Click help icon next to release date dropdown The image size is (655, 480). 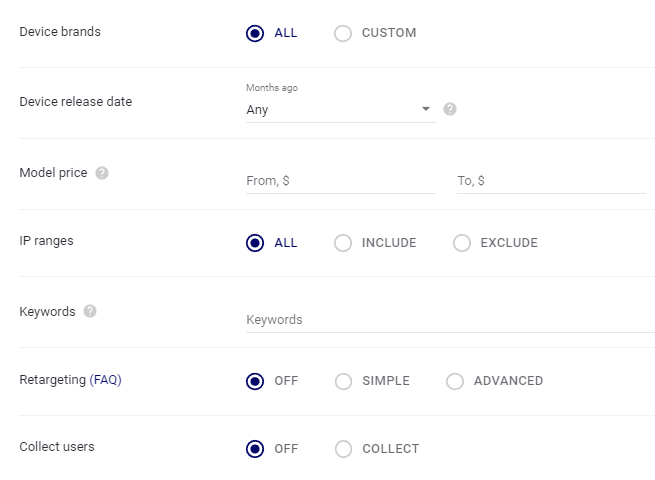(x=450, y=109)
